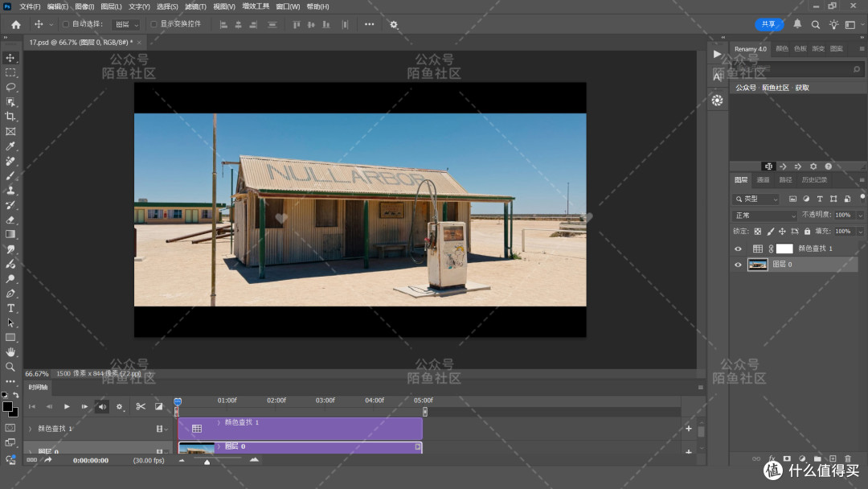Choose the Zoom tool in toolbar
Screen dimensions: 868x489
10,367
